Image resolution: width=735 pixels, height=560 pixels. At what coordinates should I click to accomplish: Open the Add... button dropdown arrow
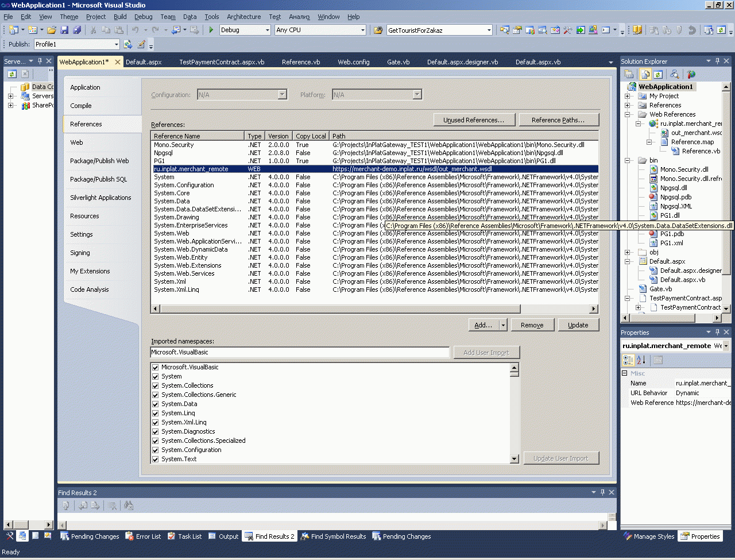[x=503, y=325]
